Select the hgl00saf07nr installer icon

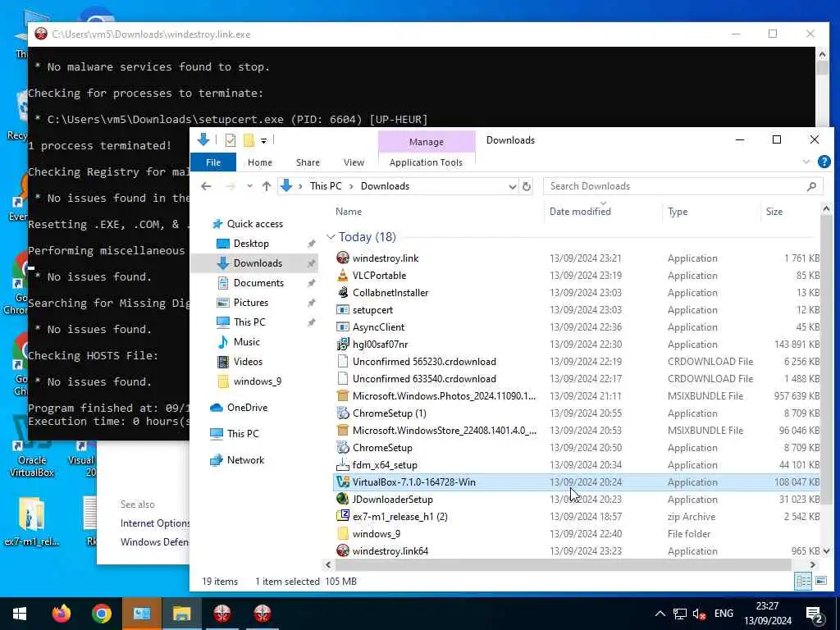point(343,344)
